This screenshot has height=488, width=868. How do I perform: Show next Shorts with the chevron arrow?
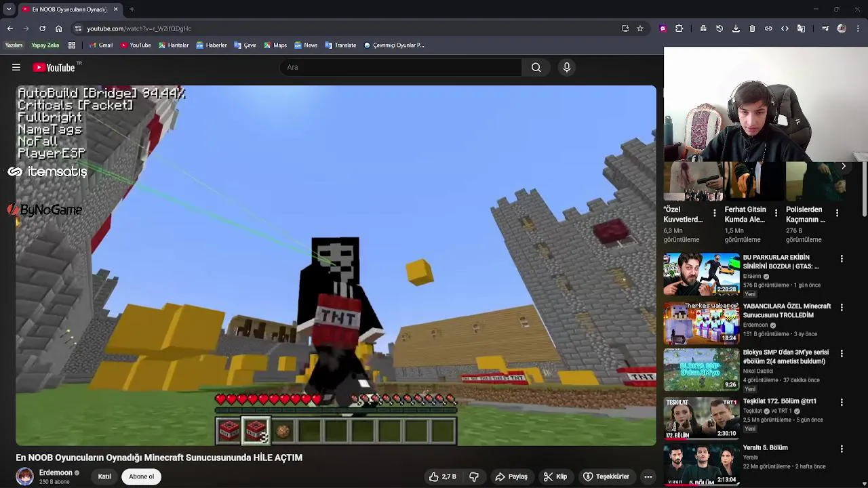(844, 166)
